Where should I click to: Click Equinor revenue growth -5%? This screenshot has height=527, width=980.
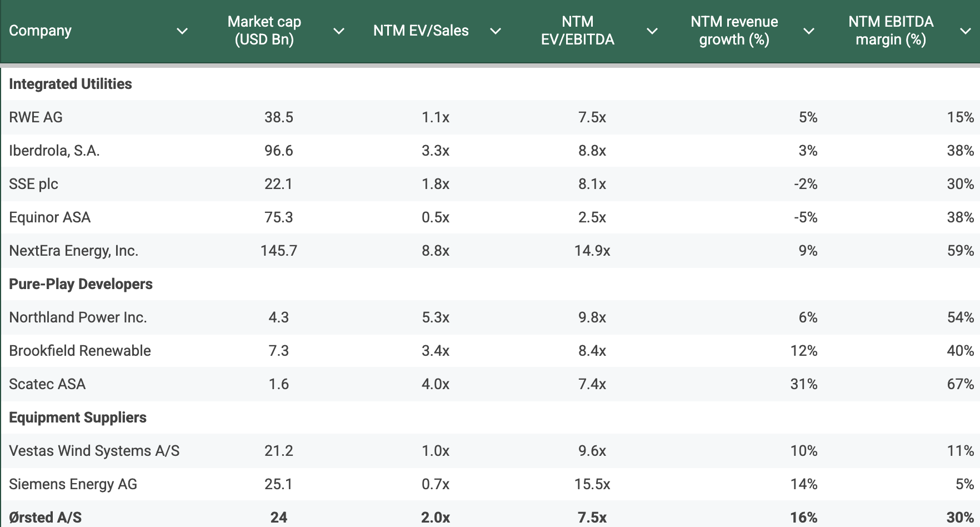point(806,217)
